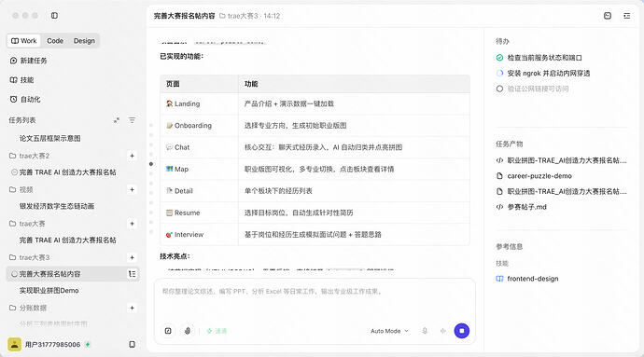The image size is (644, 357).
Task: Toggle the sidebar panel icon
Action: [x=54, y=16]
